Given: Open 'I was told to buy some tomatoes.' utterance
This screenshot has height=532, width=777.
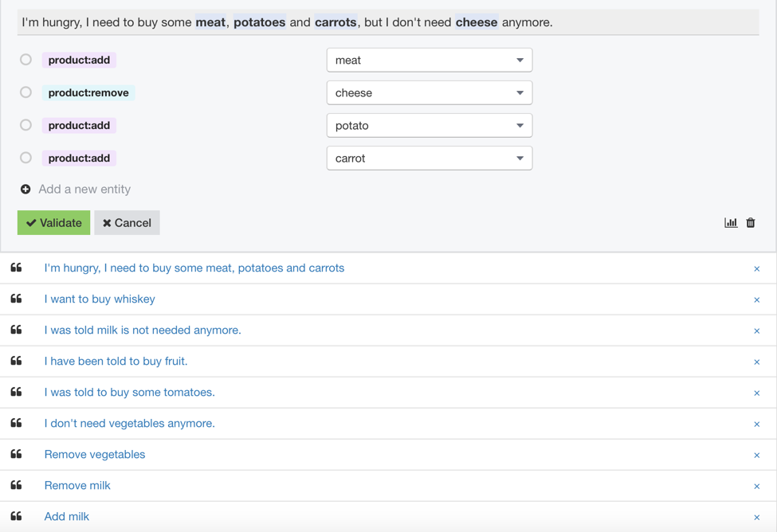Looking at the screenshot, I should (129, 393).
